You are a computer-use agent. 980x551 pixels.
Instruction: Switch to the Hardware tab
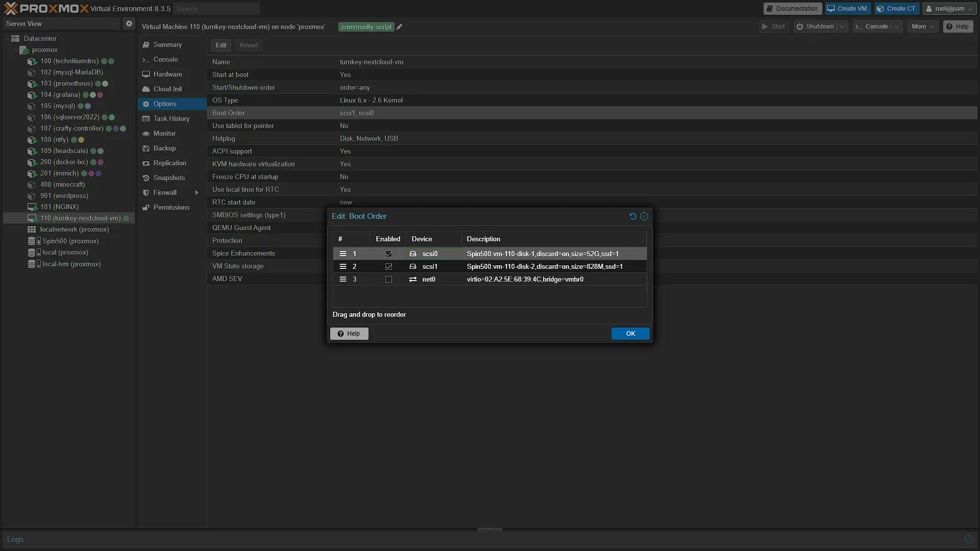click(x=167, y=74)
